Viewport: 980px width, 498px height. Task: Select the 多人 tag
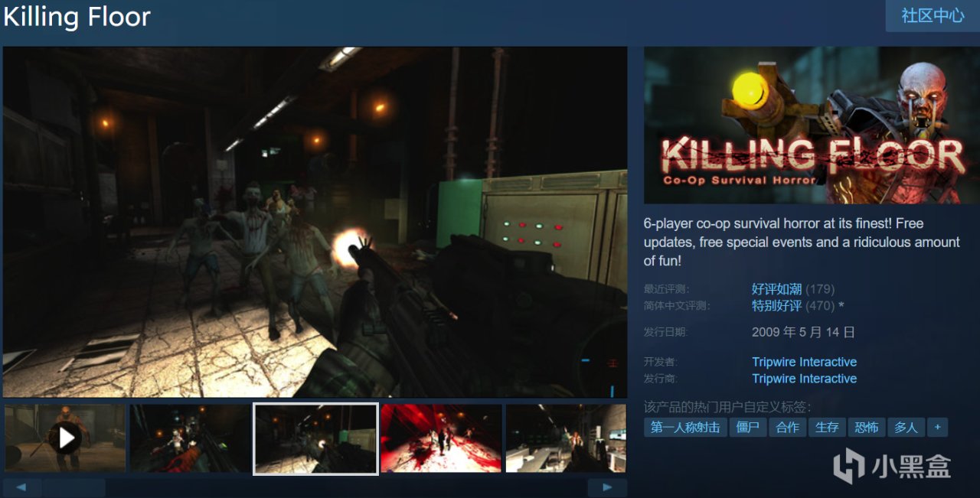pyautogui.click(x=906, y=428)
